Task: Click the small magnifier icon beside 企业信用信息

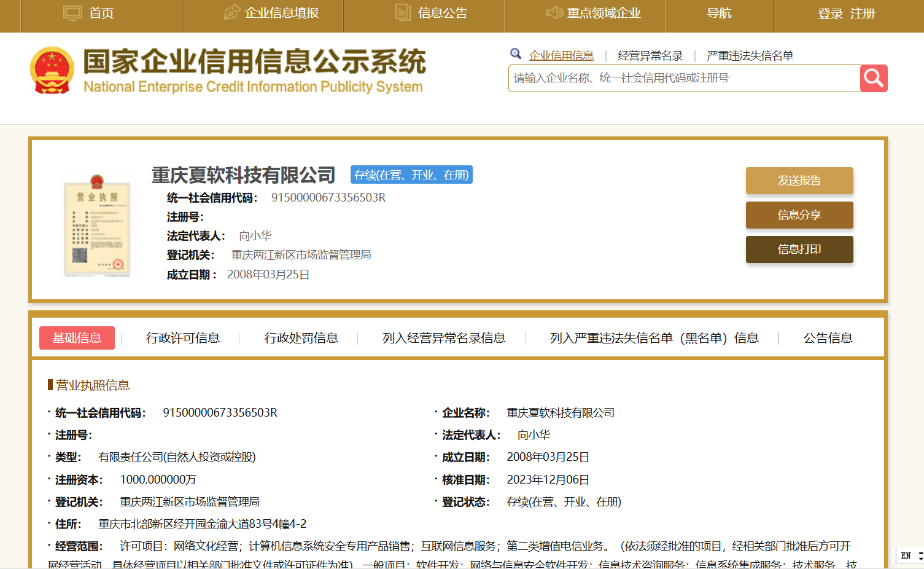Action: pyautogui.click(x=516, y=54)
